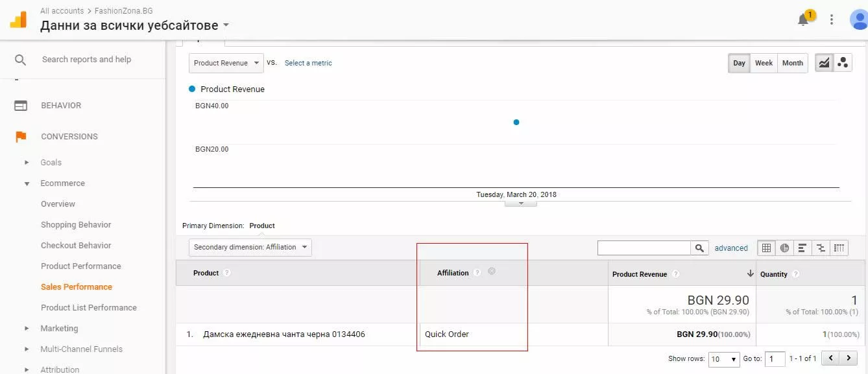Image resolution: width=868 pixels, height=374 pixels.
Task: Select the Data table view icon
Action: pyautogui.click(x=767, y=248)
